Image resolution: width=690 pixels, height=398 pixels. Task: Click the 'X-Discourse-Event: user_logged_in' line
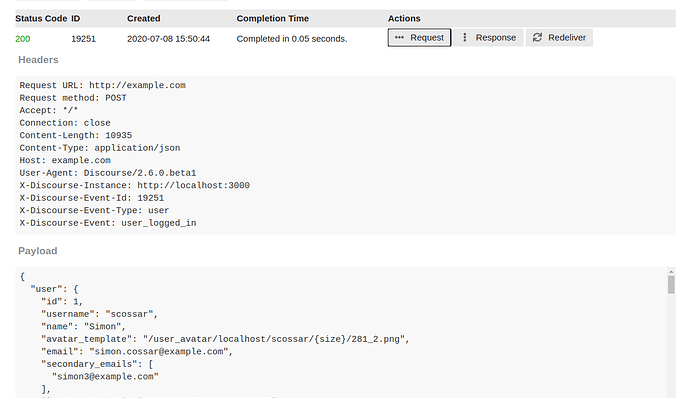coord(108,223)
